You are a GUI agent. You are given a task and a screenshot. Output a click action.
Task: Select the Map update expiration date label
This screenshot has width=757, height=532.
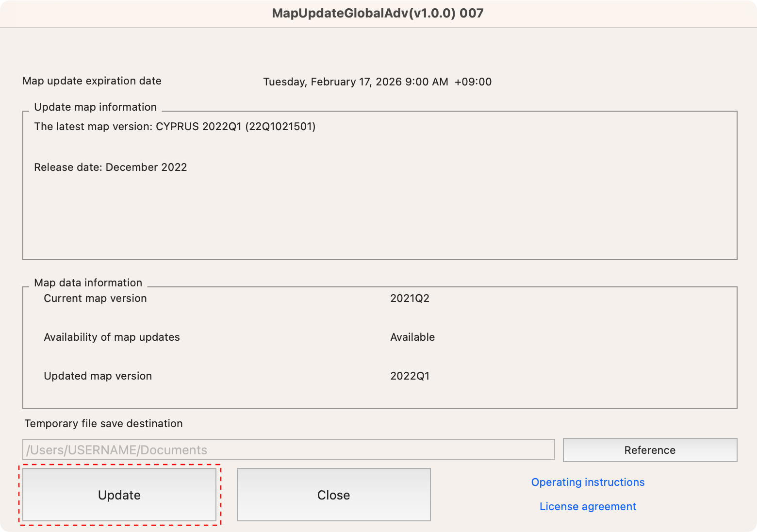click(x=92, y=81)
